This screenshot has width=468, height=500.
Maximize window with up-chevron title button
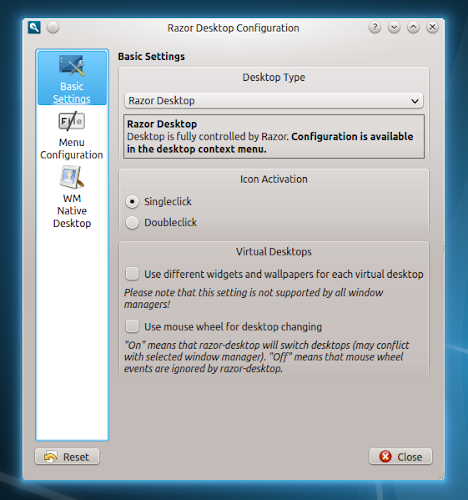[x=413, y=27]
